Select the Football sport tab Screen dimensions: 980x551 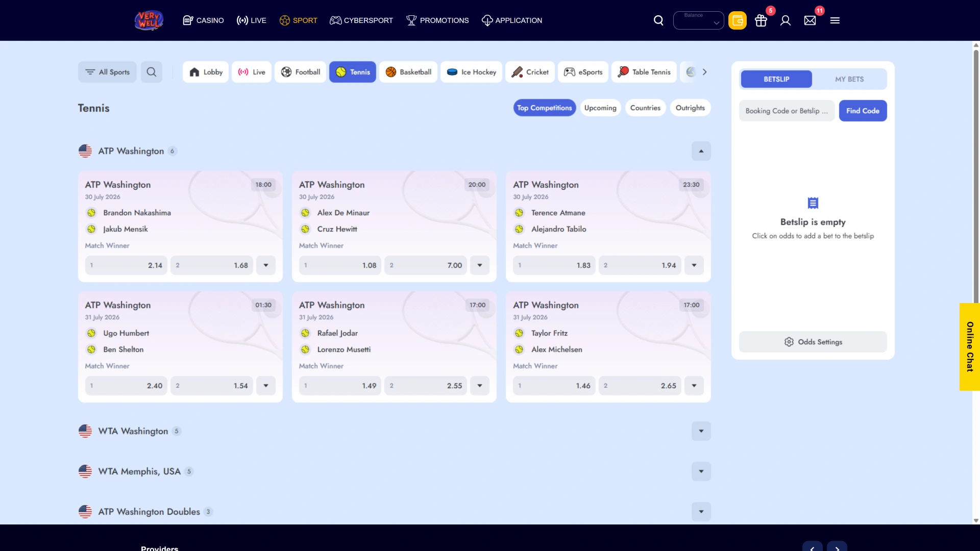coord(301,72)
